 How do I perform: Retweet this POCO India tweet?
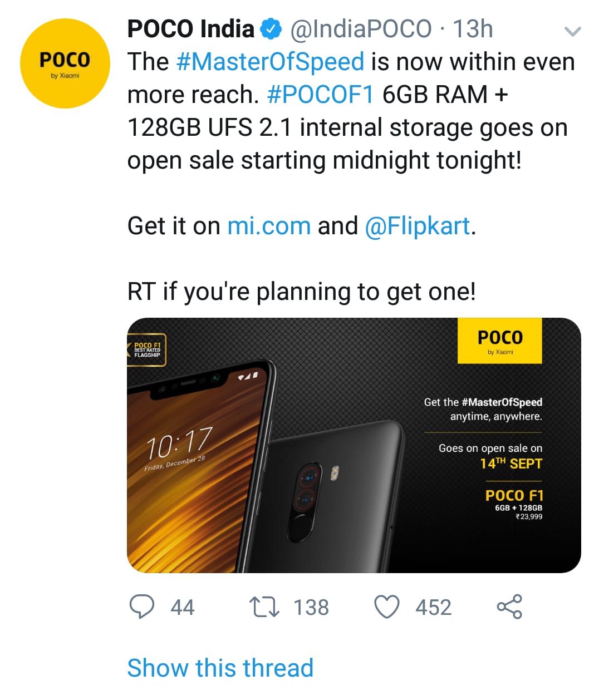click(x=264, y=607)
